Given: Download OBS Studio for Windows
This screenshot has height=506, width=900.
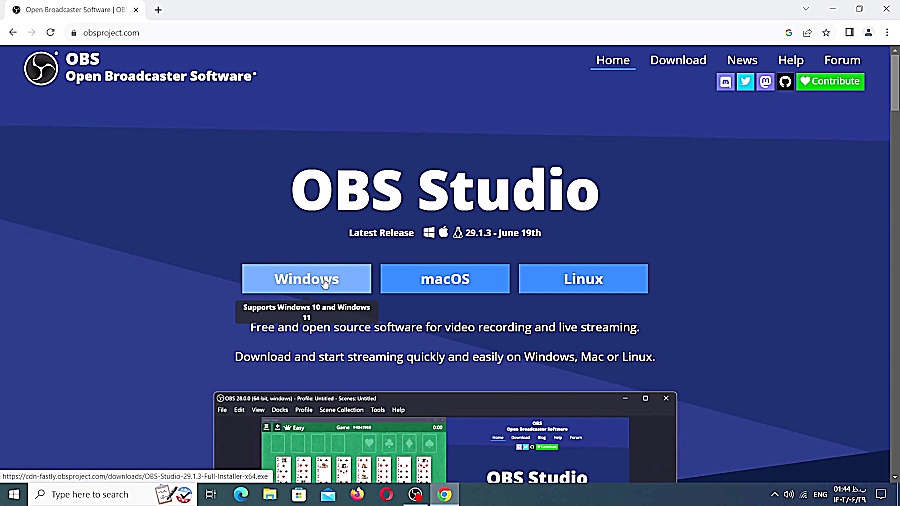Looking at the screenshot, I should (307, 279).
